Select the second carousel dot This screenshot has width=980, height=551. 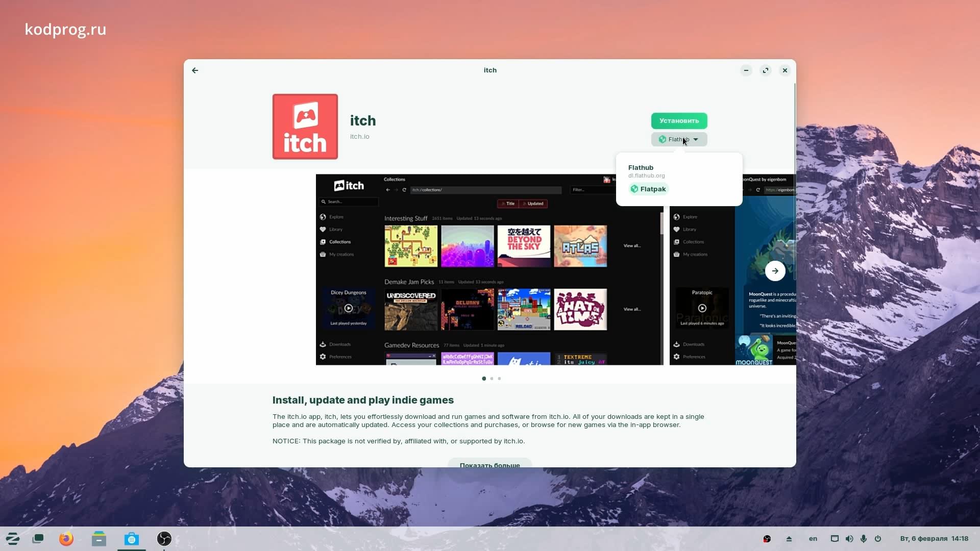[x=492, y=379]
